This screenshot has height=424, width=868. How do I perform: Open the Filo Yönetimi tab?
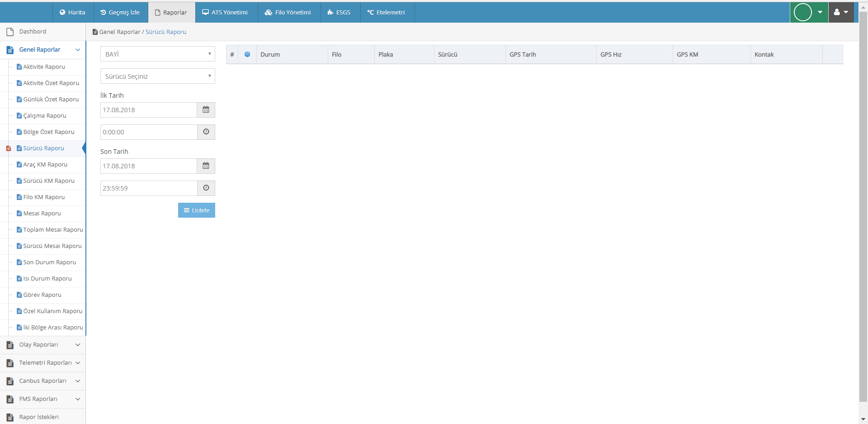[x=288, y=12]
